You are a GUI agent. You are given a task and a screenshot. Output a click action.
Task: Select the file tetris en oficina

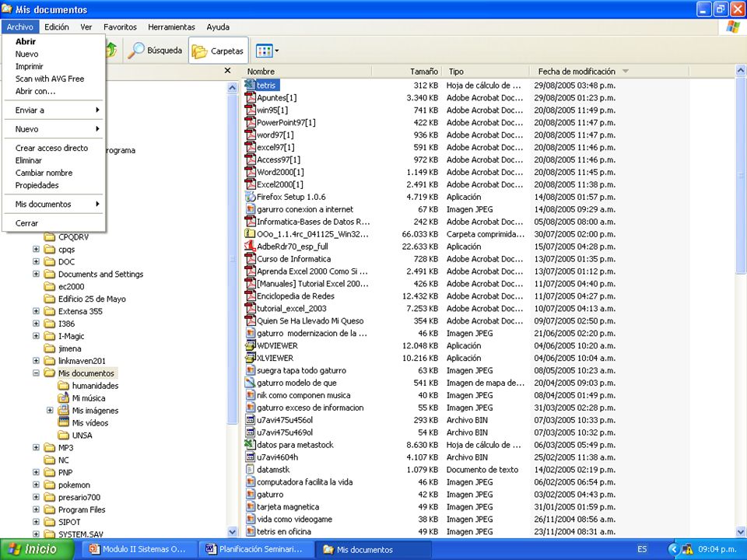(x=284, y=531)
